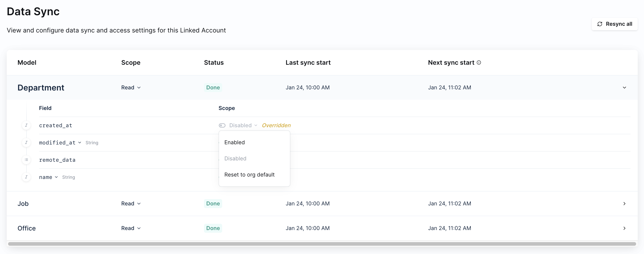Image resolution: width=644 pixels, height=254 pixels.
Task: Toggle the created_at scope switch icon
Action: pyautogui.click(x=222, y=125)
